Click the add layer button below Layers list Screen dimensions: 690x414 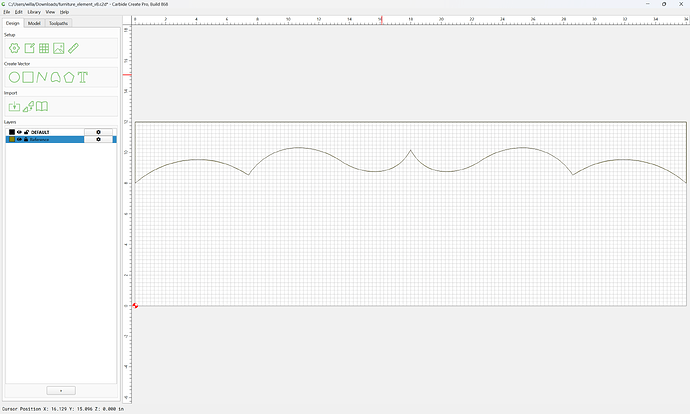click(61, 391)
